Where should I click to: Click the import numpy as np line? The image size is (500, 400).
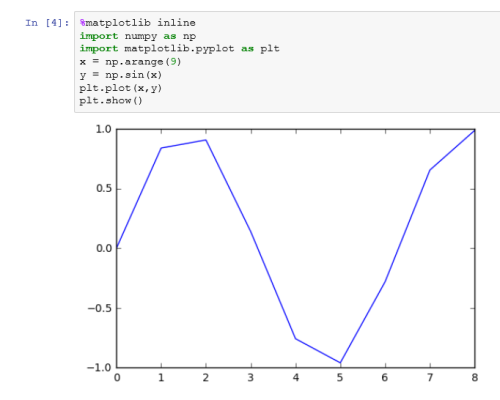[138, 36]
